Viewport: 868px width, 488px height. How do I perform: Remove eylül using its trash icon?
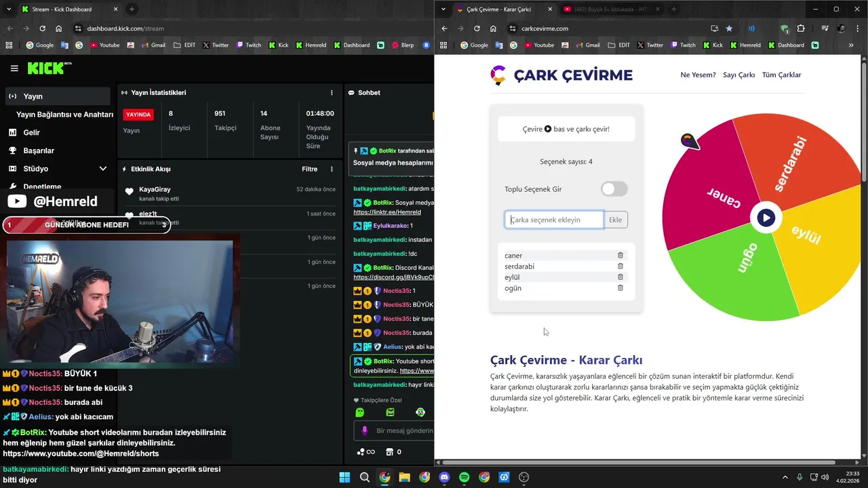(620, 277)
